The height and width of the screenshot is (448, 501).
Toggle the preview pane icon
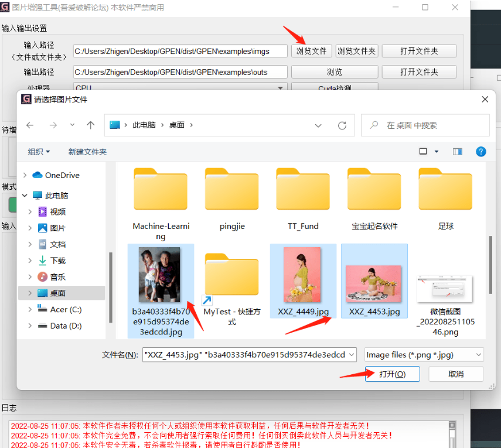pyautogui.click(x=458, y=152)
